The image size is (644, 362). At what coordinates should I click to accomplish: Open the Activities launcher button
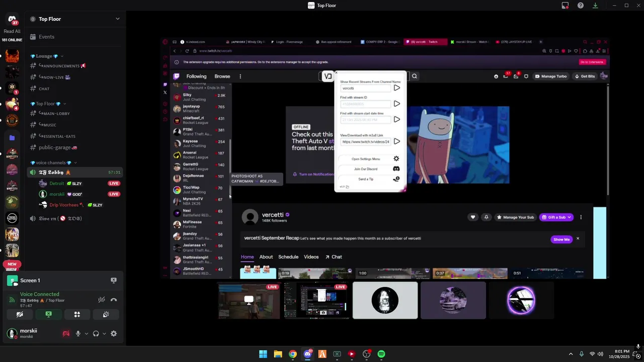click(x=77, y=314)
